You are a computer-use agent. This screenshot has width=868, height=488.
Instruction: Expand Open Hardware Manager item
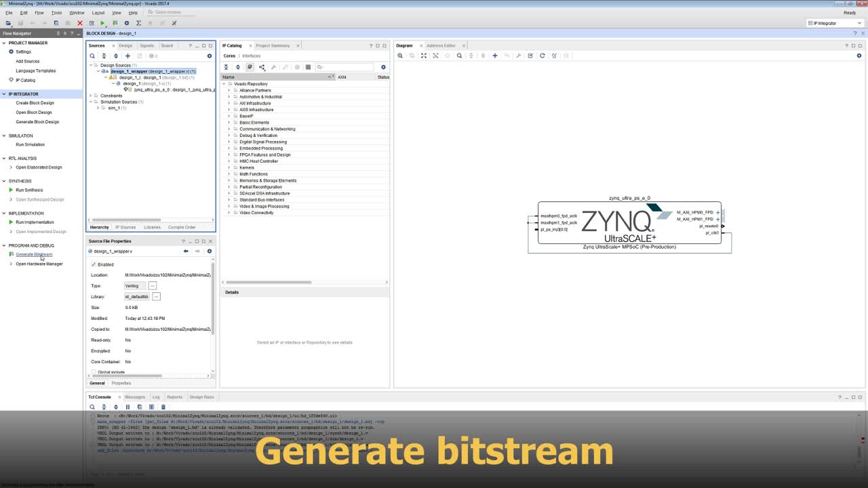11,264
